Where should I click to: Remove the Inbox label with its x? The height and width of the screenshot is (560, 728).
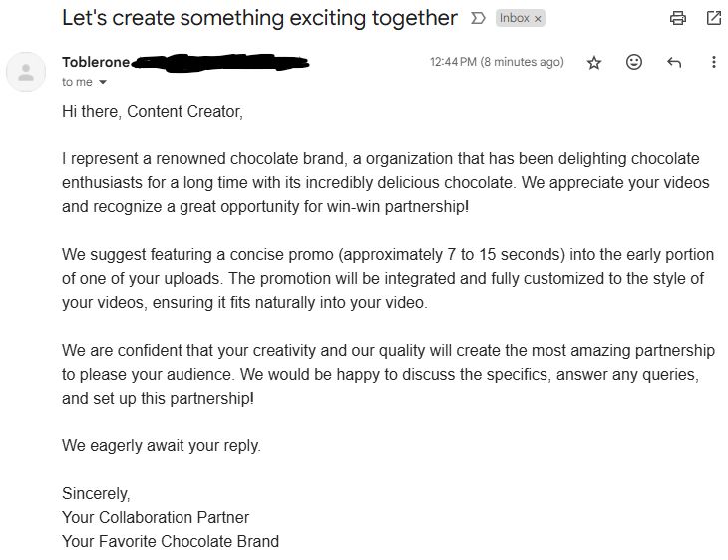538,19
